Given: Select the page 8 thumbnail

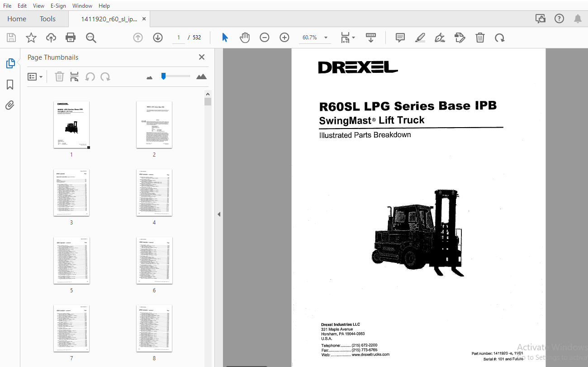Looking at the screenshot, I should tap(154, 329).
